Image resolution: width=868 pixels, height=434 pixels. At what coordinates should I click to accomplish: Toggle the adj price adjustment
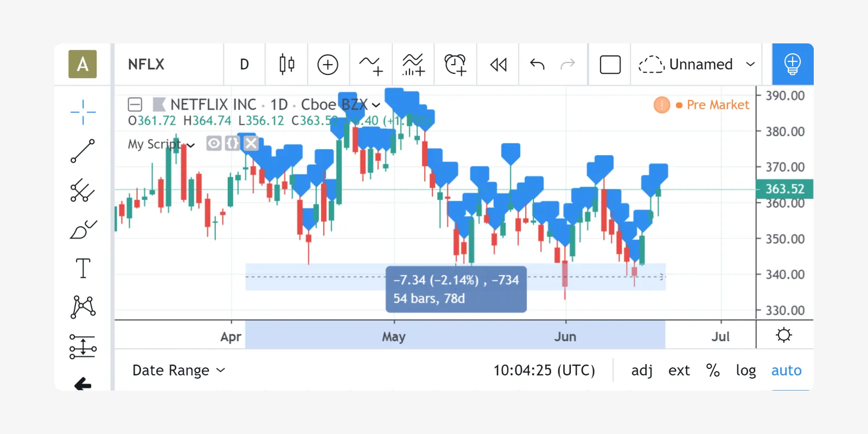(642, 370)
